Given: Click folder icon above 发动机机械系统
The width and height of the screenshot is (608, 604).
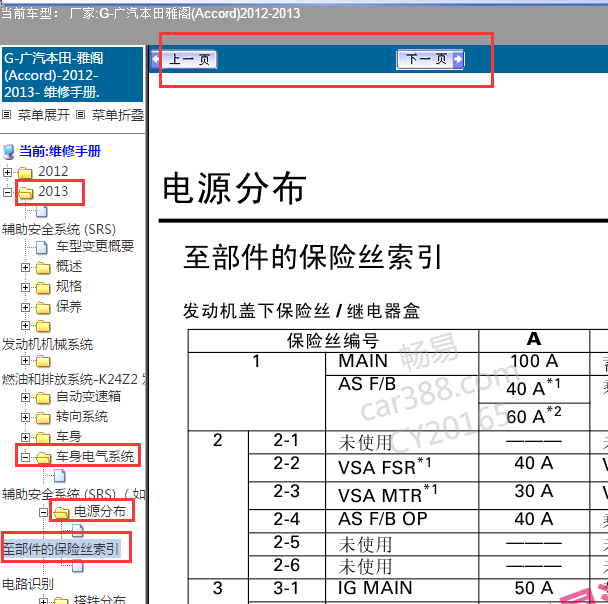Looking at the screenshot, I should (x=43, y=326).
